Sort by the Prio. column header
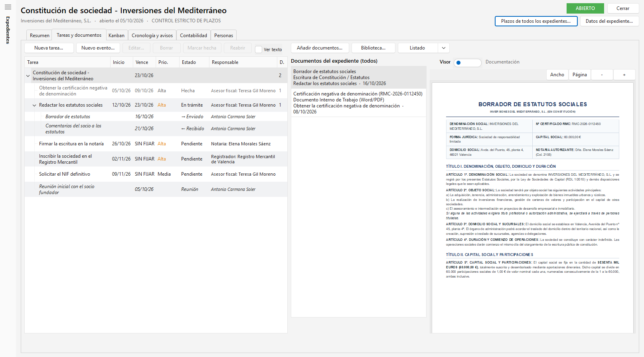 [x=168, y=62]
